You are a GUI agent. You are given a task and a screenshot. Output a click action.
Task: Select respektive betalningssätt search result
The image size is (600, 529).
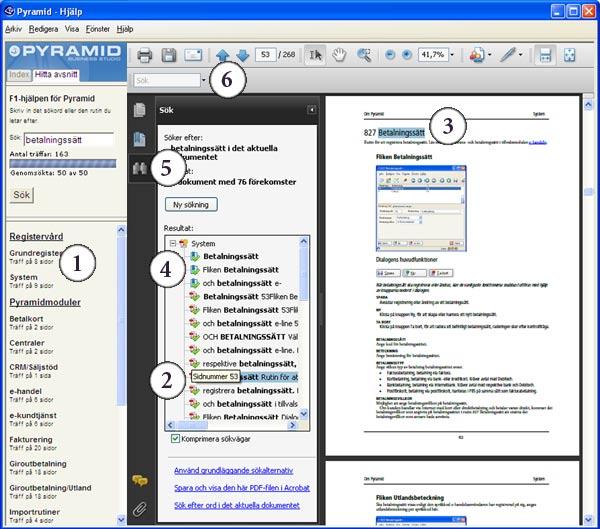coord(249,364)
